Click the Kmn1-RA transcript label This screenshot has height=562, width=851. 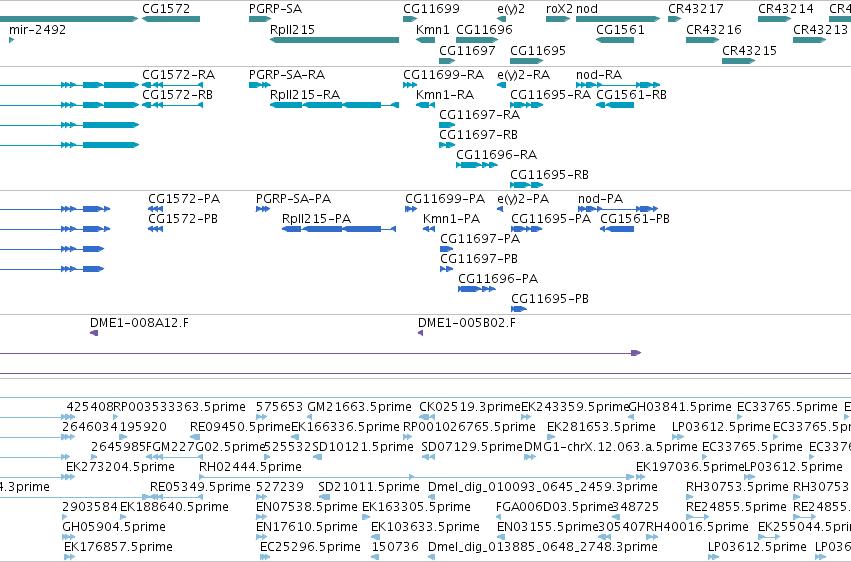point(445,94)
